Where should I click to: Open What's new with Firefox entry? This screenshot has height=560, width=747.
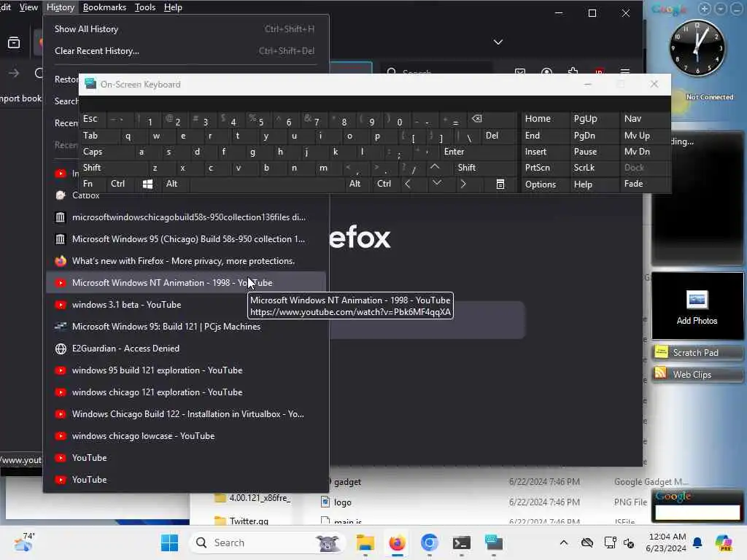(x=186, y=261)
